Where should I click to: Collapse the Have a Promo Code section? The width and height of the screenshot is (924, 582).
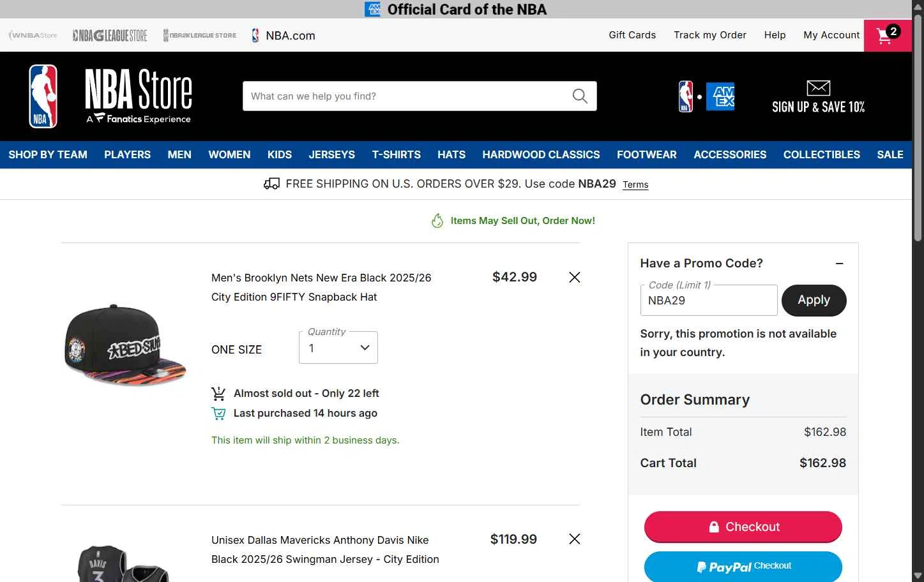click(x=839, y=264)
